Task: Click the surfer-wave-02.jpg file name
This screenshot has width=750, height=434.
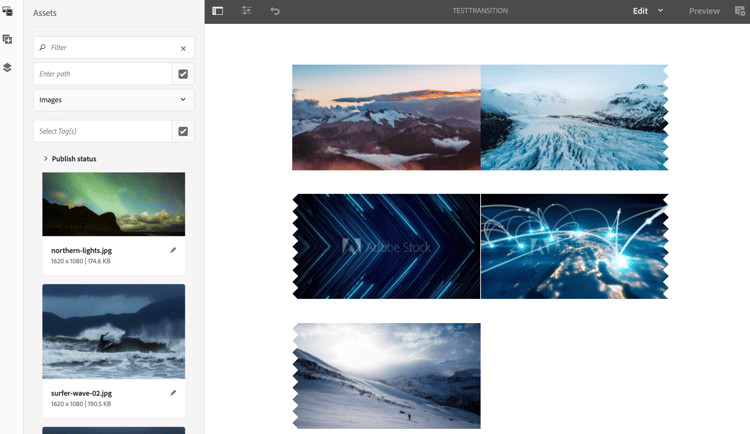Action: click(x=81, y=393)
